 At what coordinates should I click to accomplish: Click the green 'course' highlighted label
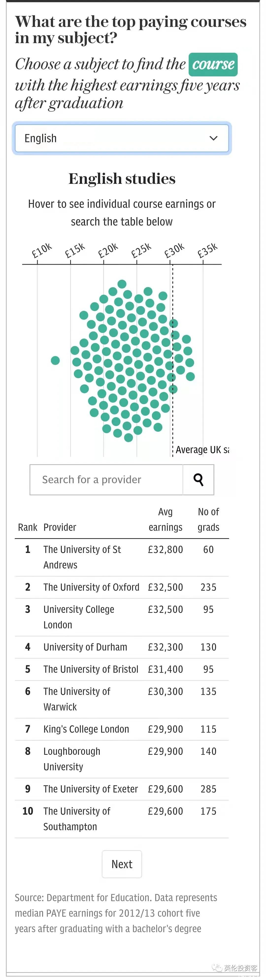click(213, 65)
